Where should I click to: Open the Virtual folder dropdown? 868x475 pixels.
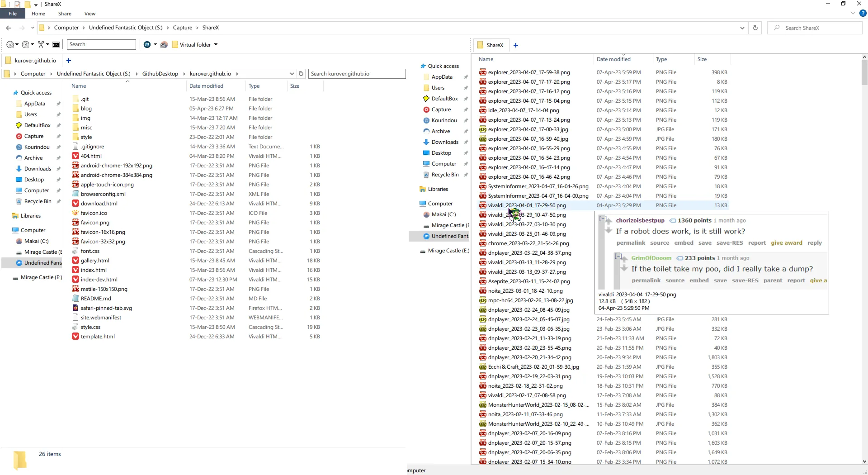[x=216, y=44]
